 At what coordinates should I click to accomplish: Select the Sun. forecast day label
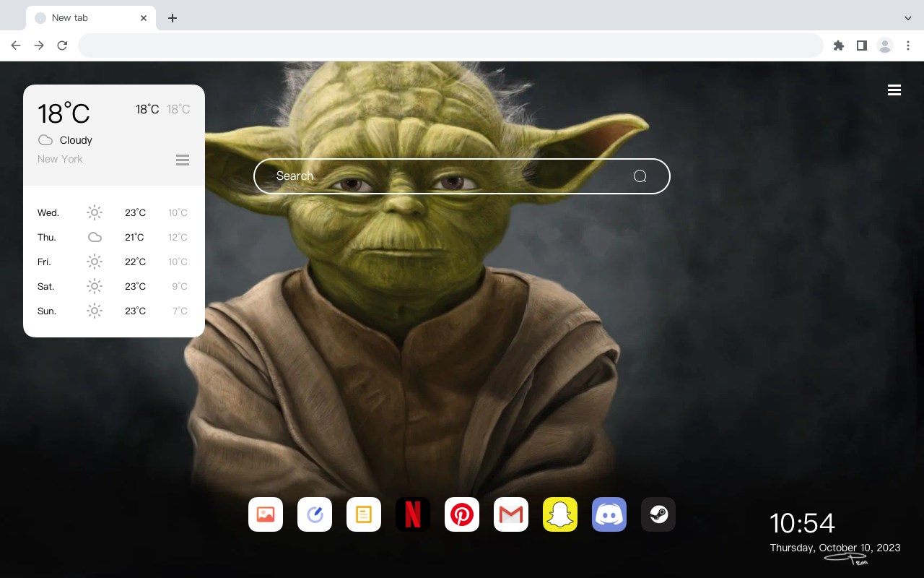coord(47,311)
